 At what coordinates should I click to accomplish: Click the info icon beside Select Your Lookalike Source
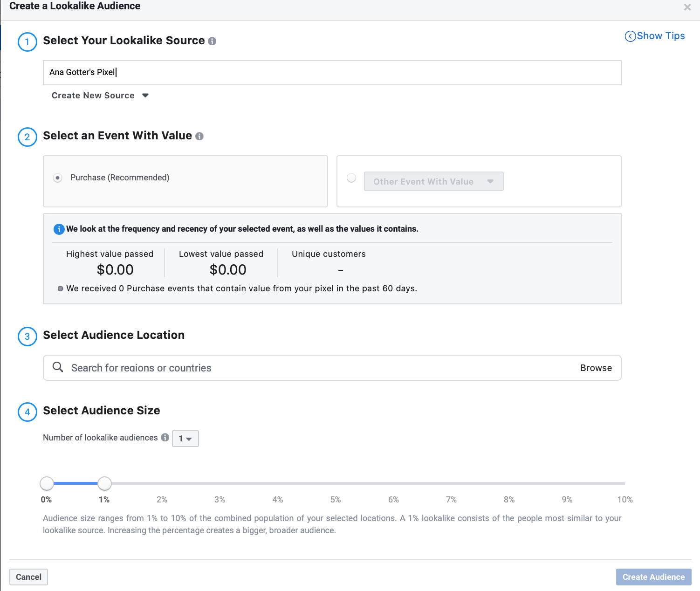tap(213, 41)
